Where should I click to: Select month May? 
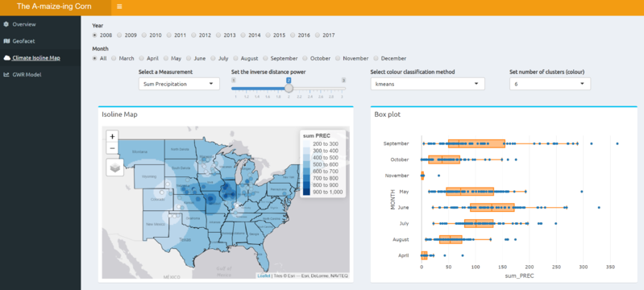coord(166,58)
